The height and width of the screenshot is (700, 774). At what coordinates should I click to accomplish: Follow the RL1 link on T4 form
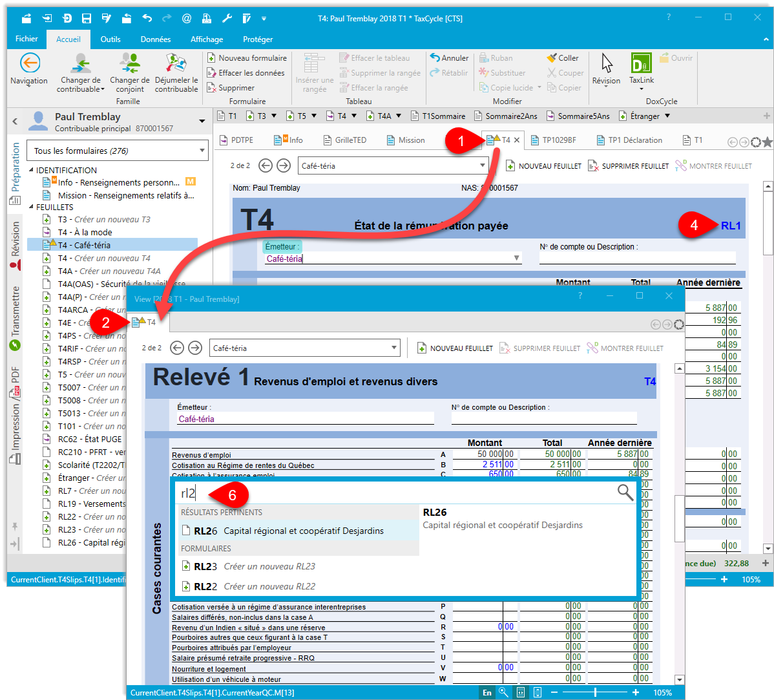pyautogui.click(x=731, y=226)
